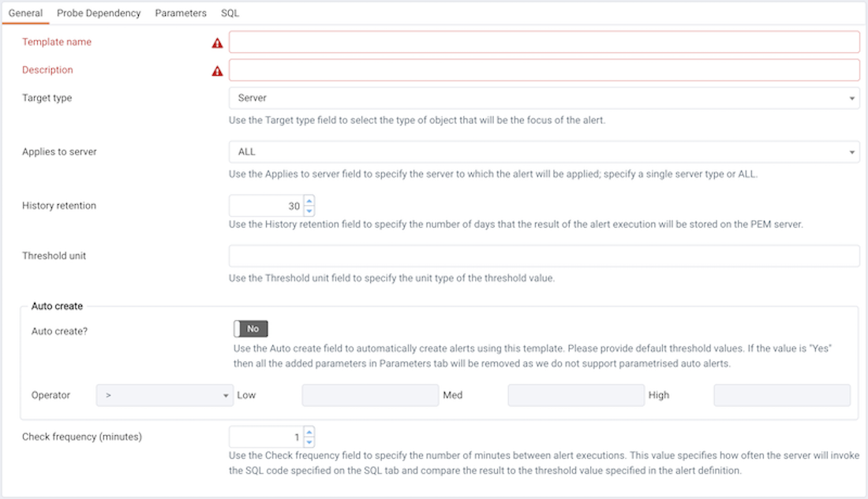Switch to the General tab

click(x=25, y=13)
